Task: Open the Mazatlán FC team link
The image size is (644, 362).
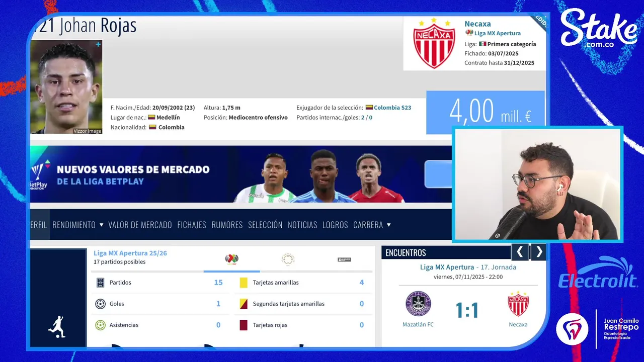Action: (418, 324)
